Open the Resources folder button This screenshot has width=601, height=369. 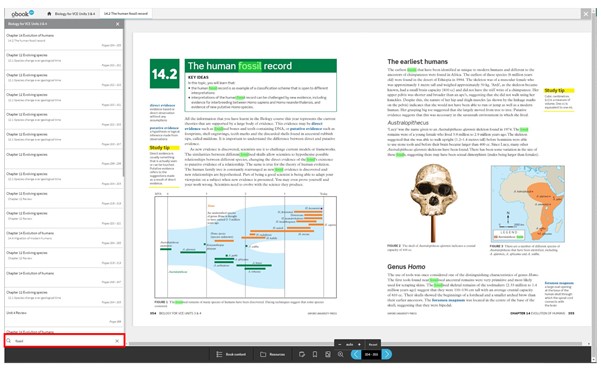273,354
